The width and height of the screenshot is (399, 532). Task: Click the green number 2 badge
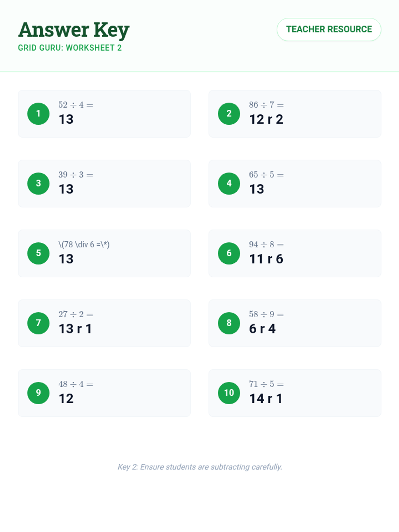point(229,114)
